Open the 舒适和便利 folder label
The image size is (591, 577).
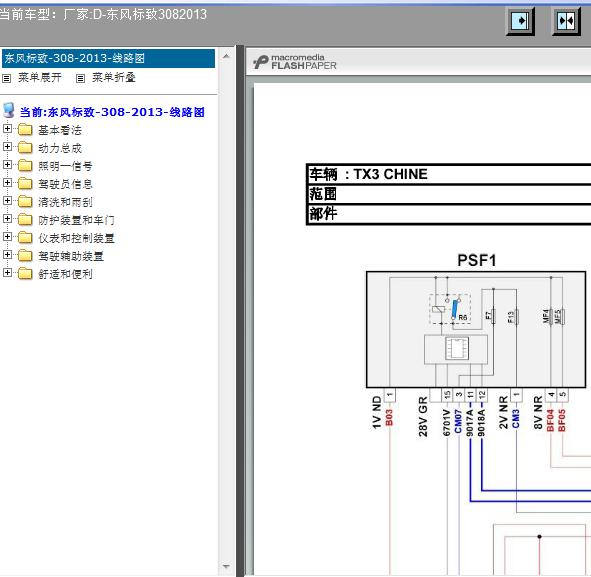(x=65, y=274)
